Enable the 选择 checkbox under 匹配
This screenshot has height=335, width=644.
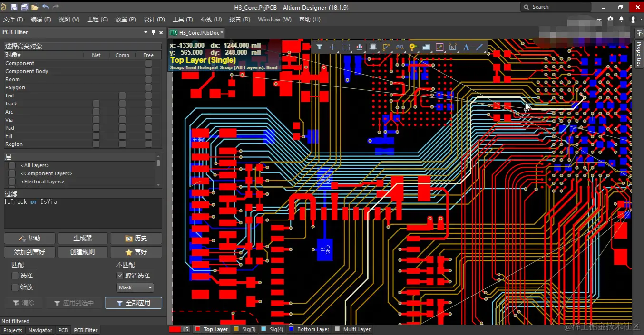[15, 276]
